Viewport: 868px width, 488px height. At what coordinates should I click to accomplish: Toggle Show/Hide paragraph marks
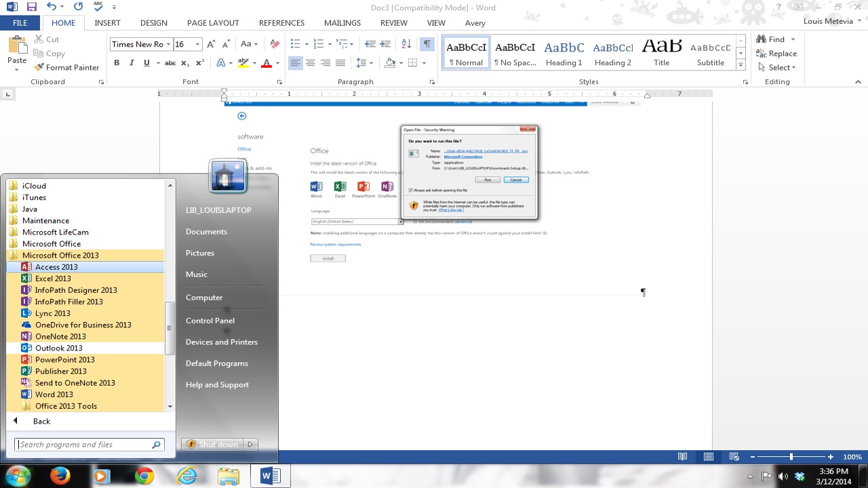[x=427, y=44]
